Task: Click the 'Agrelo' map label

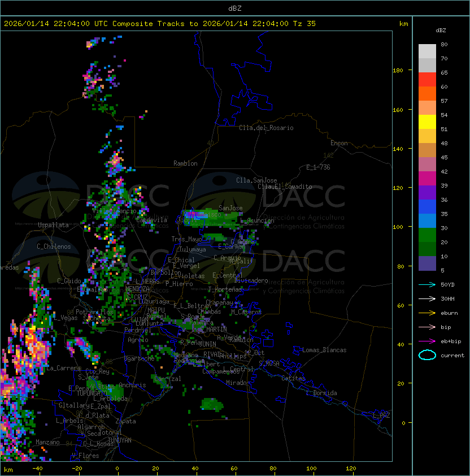Action: [138, 340]
